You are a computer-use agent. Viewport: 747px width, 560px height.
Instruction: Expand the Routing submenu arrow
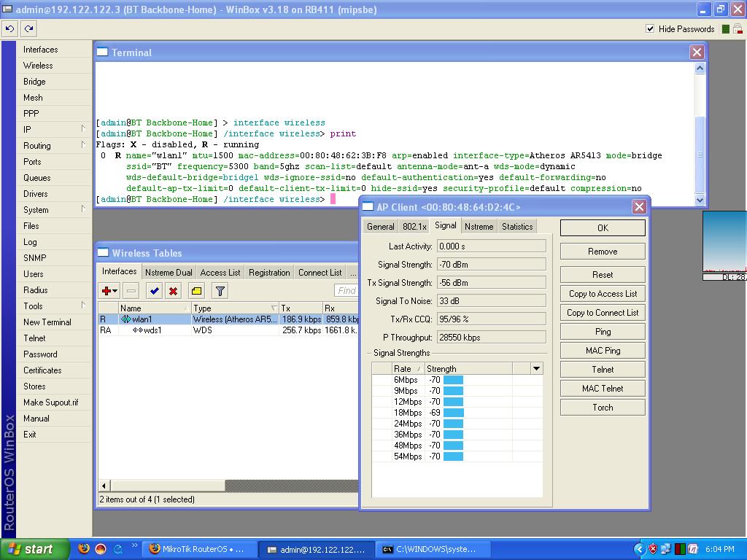tap(83, 145)
